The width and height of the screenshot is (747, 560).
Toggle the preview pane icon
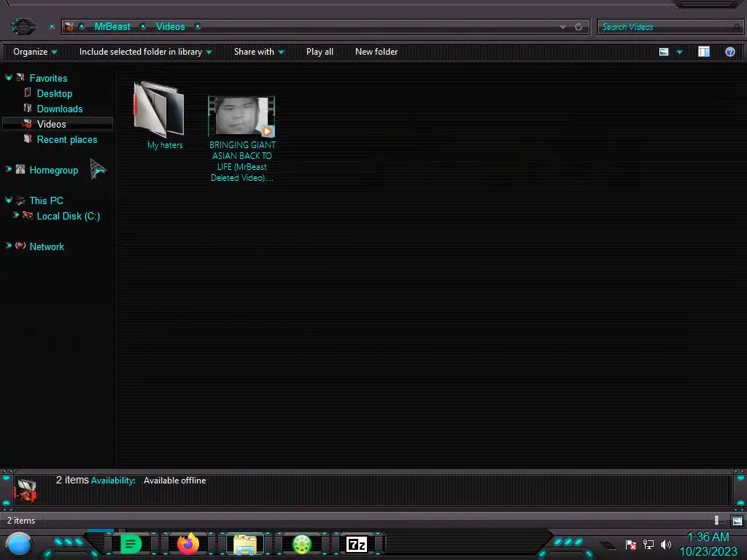704,52
